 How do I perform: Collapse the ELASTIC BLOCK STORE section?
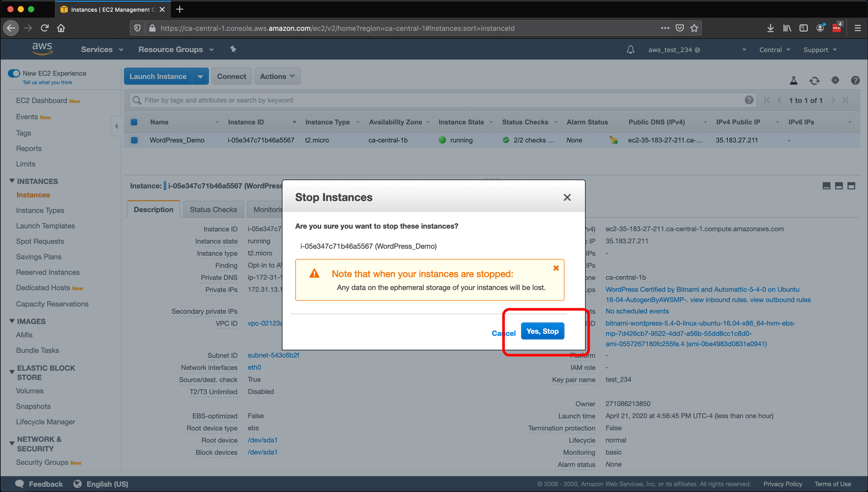coord(12,372)
